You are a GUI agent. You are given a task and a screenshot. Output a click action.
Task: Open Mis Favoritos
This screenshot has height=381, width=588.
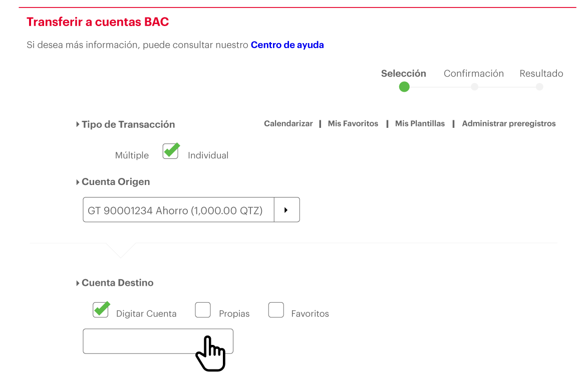(x=353, y=123)
